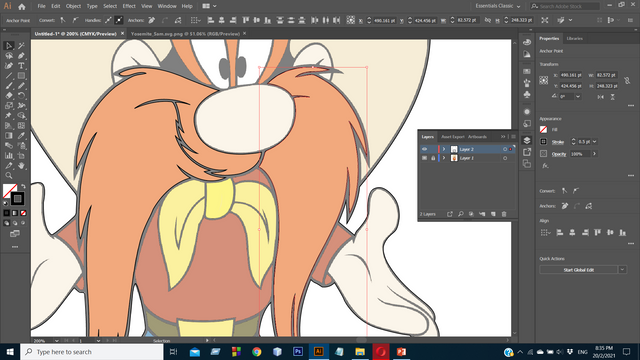640x360 pixels.
Task: Delete selection via Layers trash icon
Action: [x=504, y=214]
